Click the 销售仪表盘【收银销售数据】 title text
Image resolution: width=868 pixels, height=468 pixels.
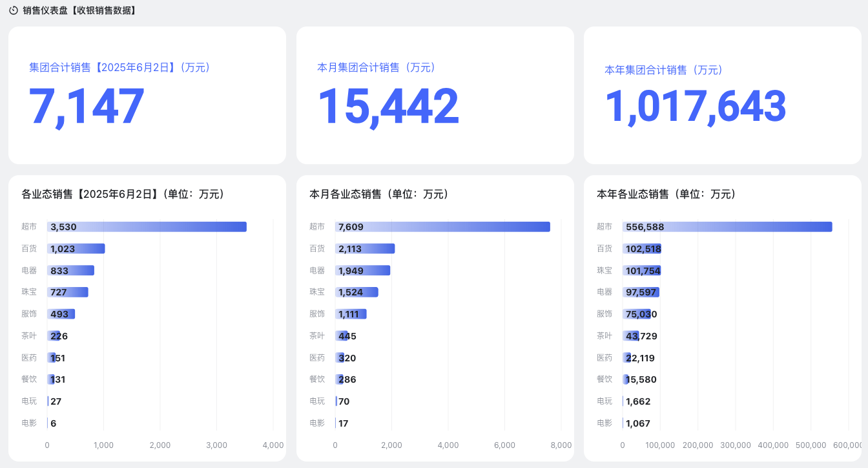79,10
